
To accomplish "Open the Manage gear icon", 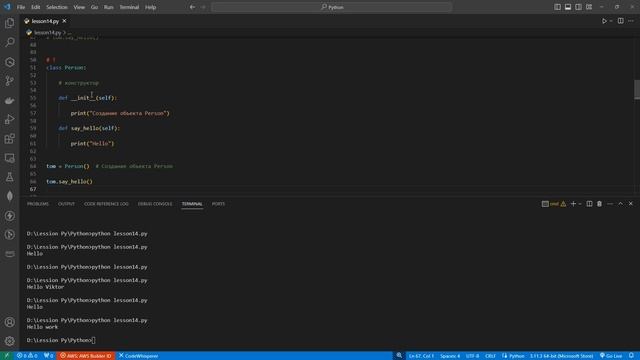I will tap(9, 341).
